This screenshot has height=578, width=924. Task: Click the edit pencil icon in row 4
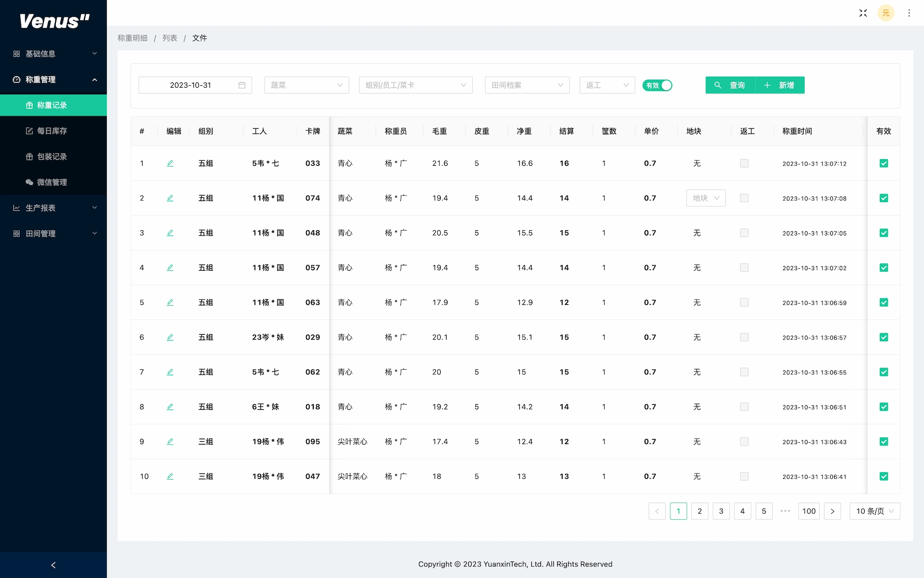(x=170, y=267)
